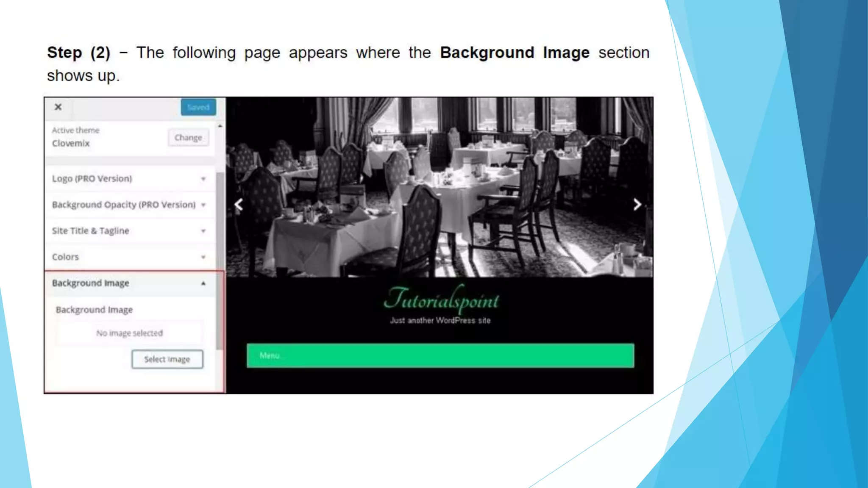
Task: Click the blue Saved button
Action: point(198,107)
